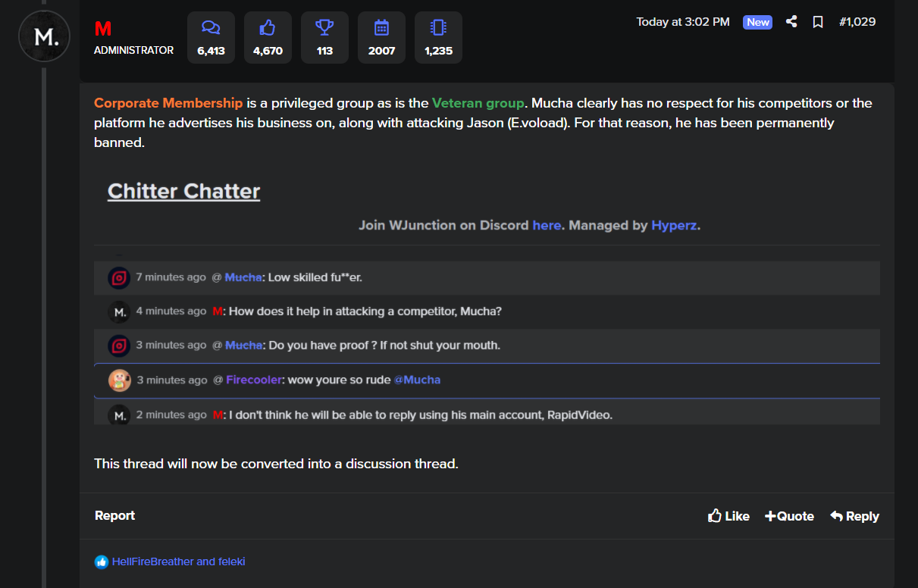Image resolution: width=918 pixels, height=588 pixels.
Task: Report this post
Action: click(x=114, y=515)
